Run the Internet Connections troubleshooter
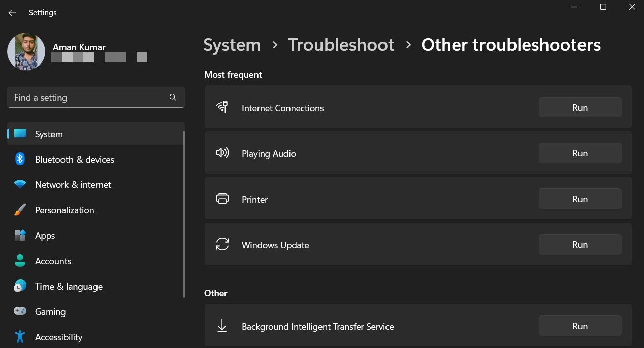The height and width of the screenshot is (348, 644). point(580,107)
